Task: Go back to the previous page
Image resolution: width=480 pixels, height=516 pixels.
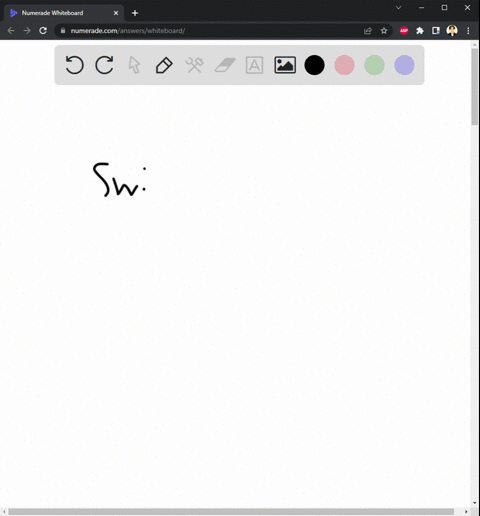Action: click(x=11, y=31)
